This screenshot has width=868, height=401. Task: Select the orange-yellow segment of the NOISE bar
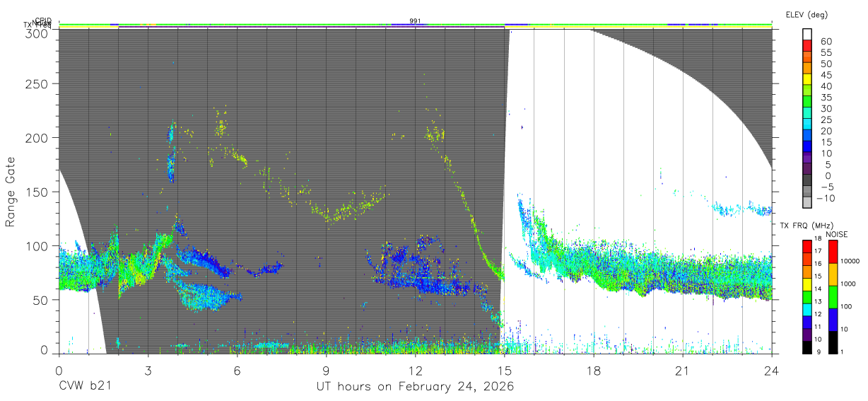tap(833, 274)
